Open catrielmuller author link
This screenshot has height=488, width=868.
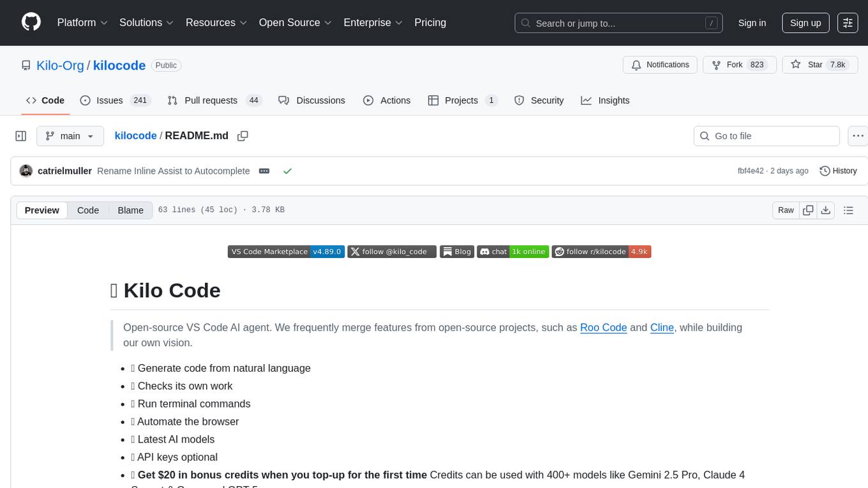coord(65,171)
